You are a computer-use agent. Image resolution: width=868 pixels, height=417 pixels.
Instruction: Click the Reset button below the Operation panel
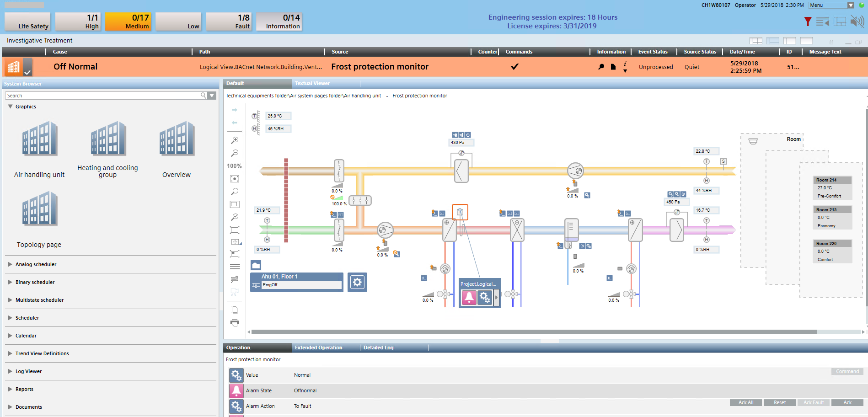pos(779,402)
